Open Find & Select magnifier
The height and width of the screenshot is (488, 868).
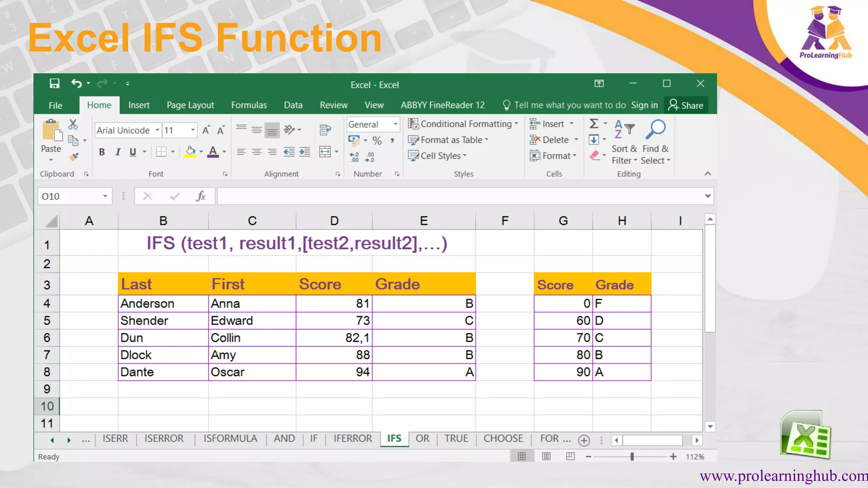655,142
